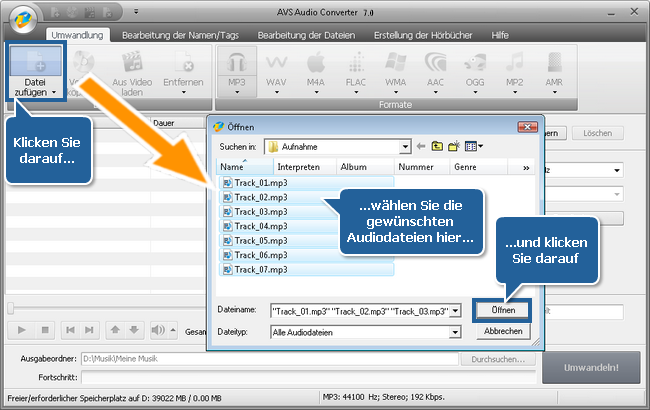Skip to previous track button
650x410 pixels.
70,330
